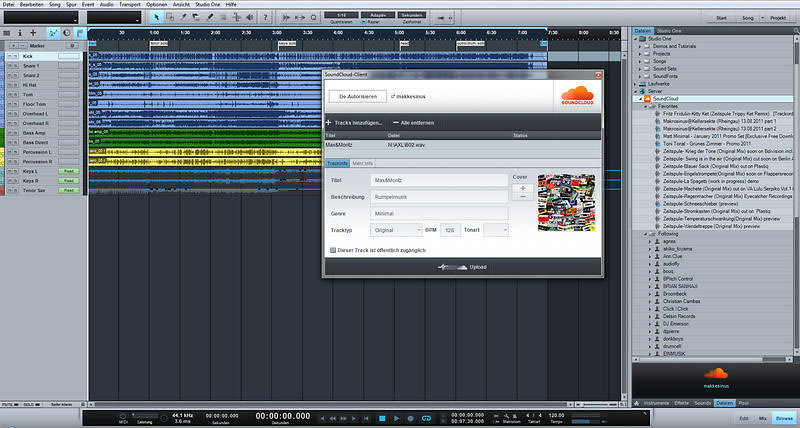Viewport: 800px width, 428px height.
Task: Switch to browser Effekte tab
Action: tap(682, 403)
